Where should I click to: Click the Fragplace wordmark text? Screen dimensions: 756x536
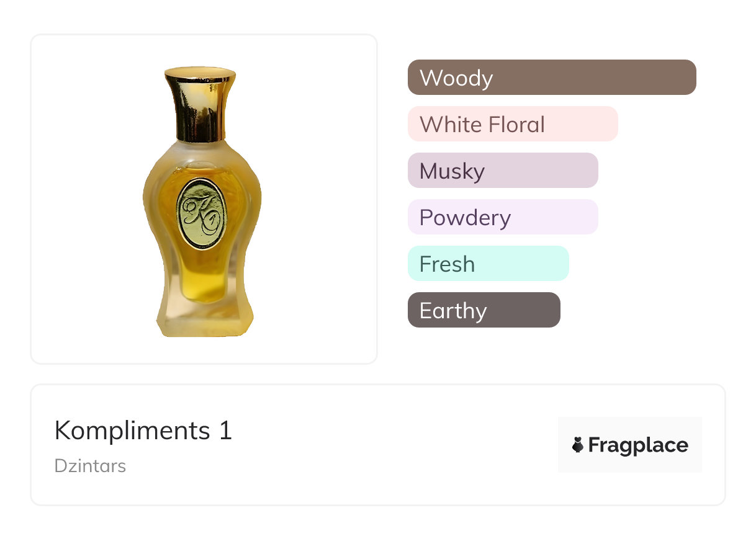638,445
